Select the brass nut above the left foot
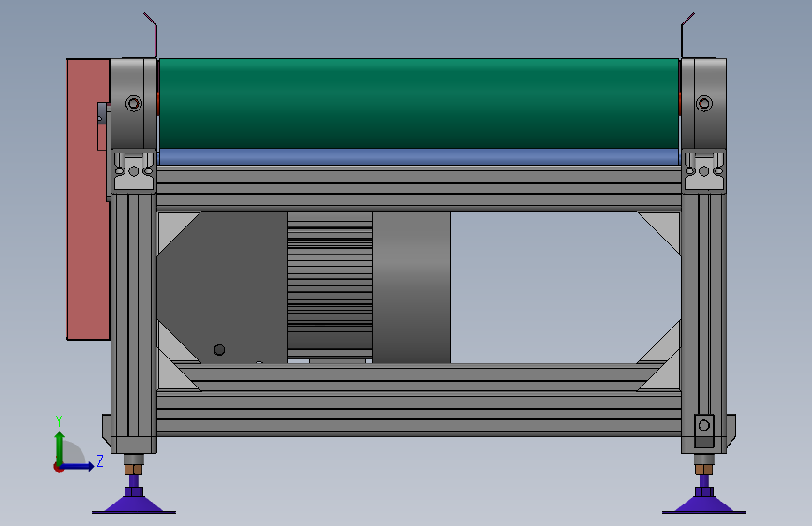The height and width of the screenshot is (526, 812). (134, 469)
